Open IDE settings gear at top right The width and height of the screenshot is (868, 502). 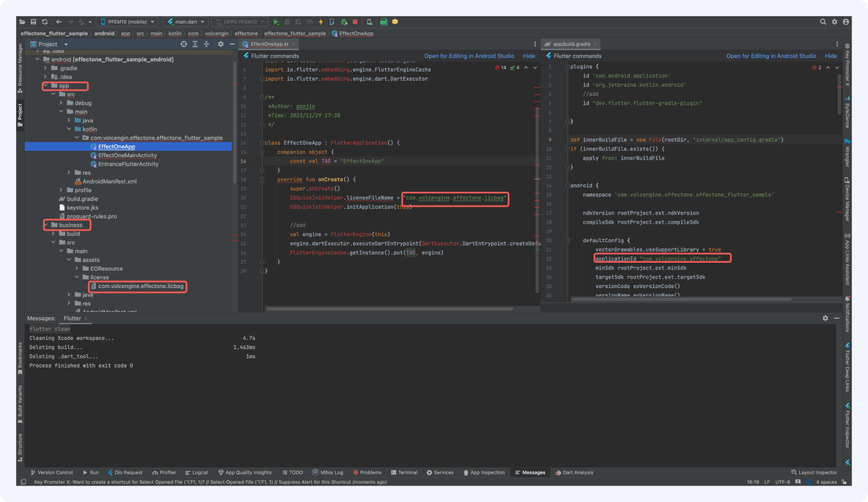coord(835,22)
